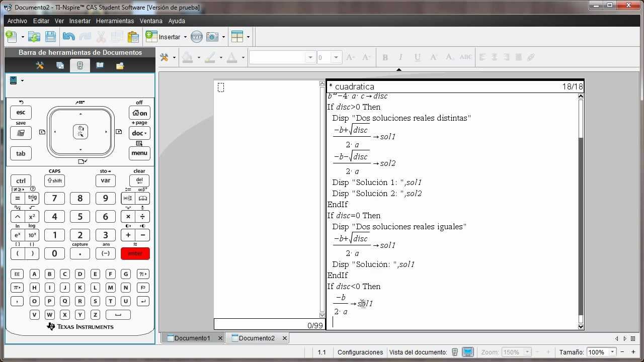Screen dimensions: 644x362
Task: Paste from clipboard icon
Action: pyautogui.click(x=133, y=37)
